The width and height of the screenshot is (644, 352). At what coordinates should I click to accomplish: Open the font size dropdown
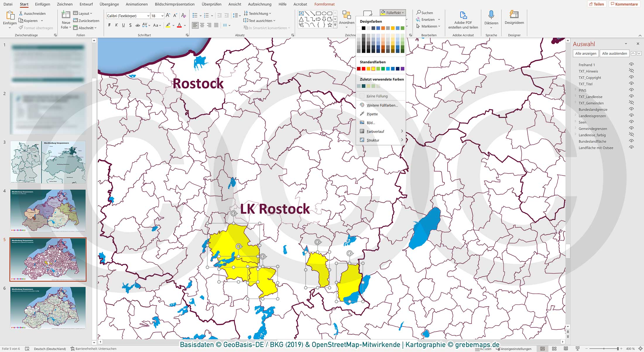coord(162,16)
